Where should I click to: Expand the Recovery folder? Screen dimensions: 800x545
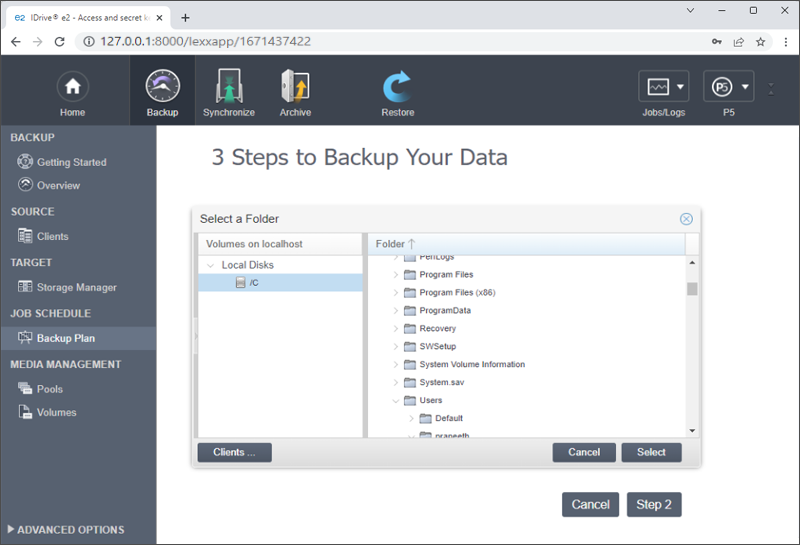pyautogui.click(x=395, y=329)
